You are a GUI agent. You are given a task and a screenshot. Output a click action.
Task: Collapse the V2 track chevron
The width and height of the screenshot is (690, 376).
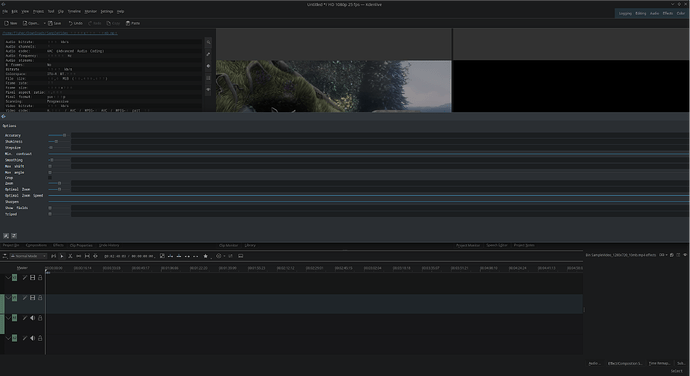point(8,277)
